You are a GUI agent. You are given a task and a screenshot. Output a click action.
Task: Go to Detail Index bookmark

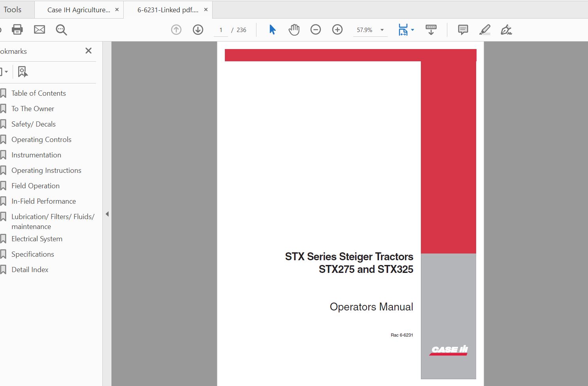[30, 270]
